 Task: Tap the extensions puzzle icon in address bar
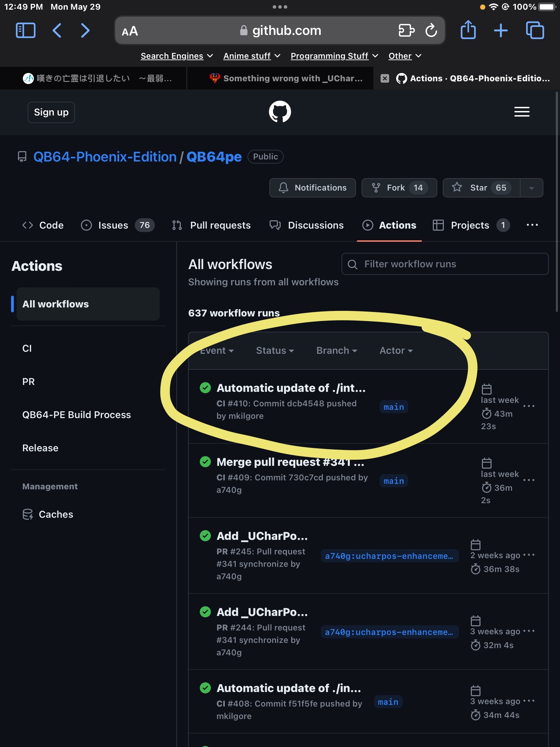coord(406,30)
